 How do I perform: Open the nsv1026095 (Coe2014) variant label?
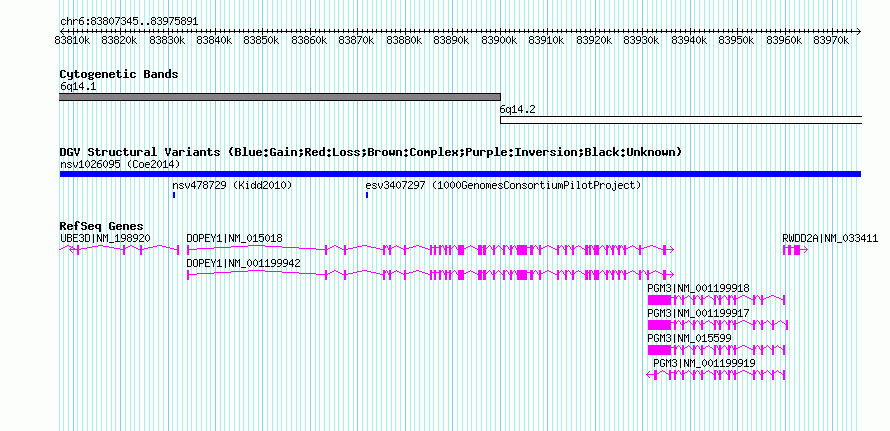pyautogui.click(x=120, y=164)
